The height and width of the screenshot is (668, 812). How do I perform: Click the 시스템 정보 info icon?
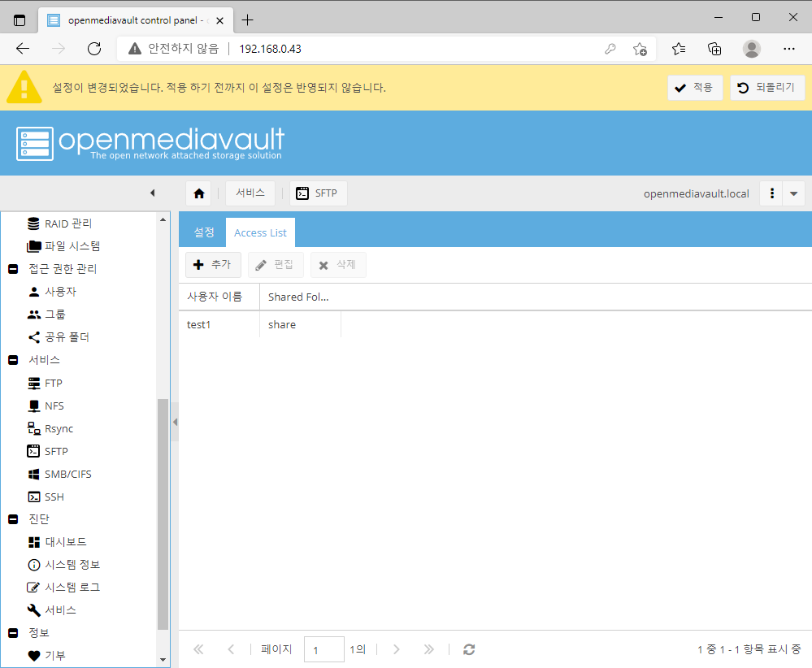coord(33,565)
